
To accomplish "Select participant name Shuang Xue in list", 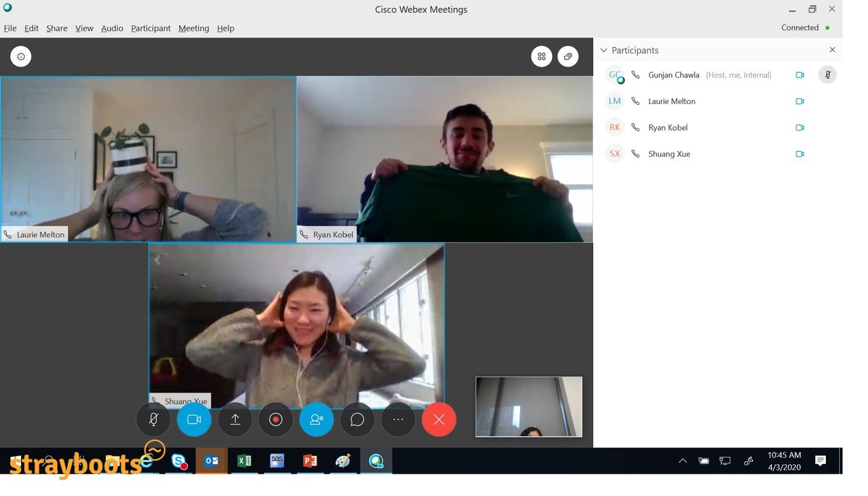I will [x=669, y=154].
